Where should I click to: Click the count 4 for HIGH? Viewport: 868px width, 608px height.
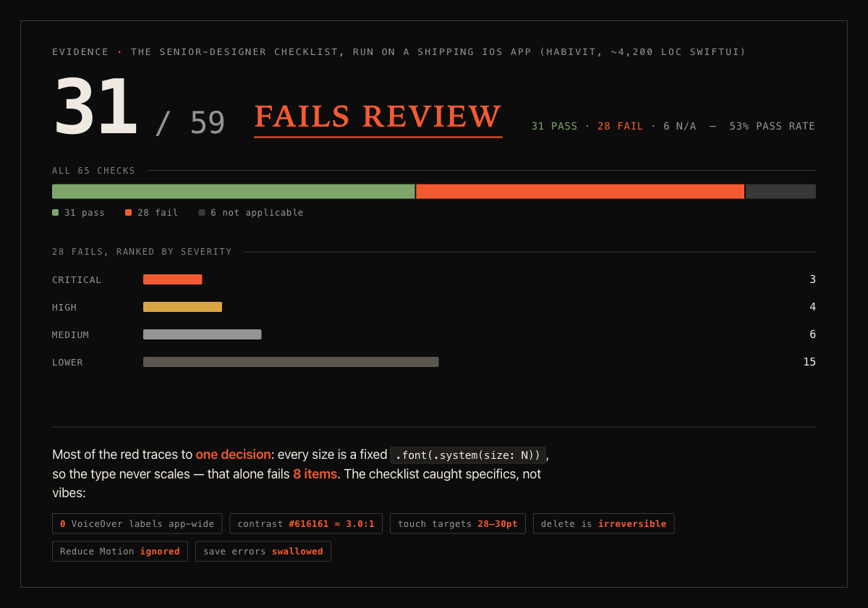812,307
